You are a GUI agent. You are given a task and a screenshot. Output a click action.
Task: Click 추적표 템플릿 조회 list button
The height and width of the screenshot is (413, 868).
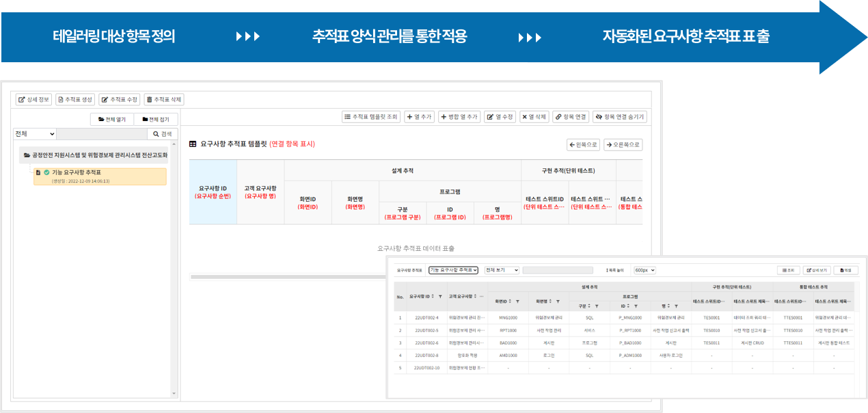(x=370, y=117)
